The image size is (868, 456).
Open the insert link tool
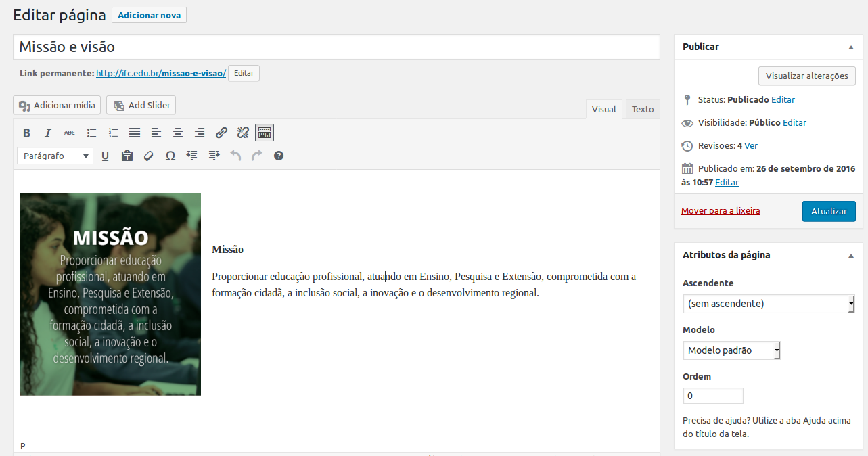[x=221, y=133]
